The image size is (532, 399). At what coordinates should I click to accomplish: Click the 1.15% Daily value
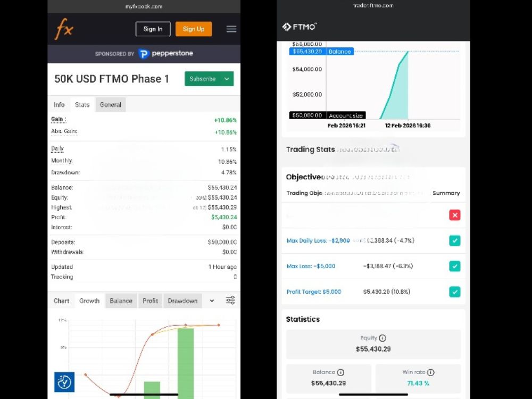point(229,149)
